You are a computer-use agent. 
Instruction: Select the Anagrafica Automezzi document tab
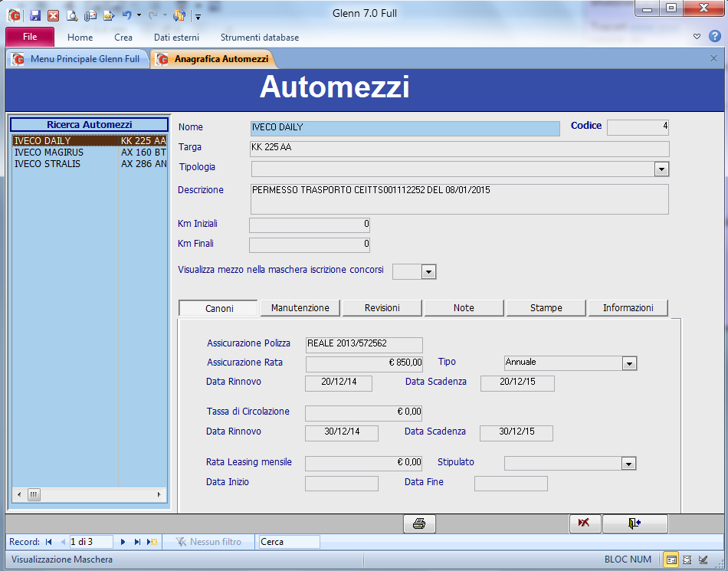click(214, 59)
